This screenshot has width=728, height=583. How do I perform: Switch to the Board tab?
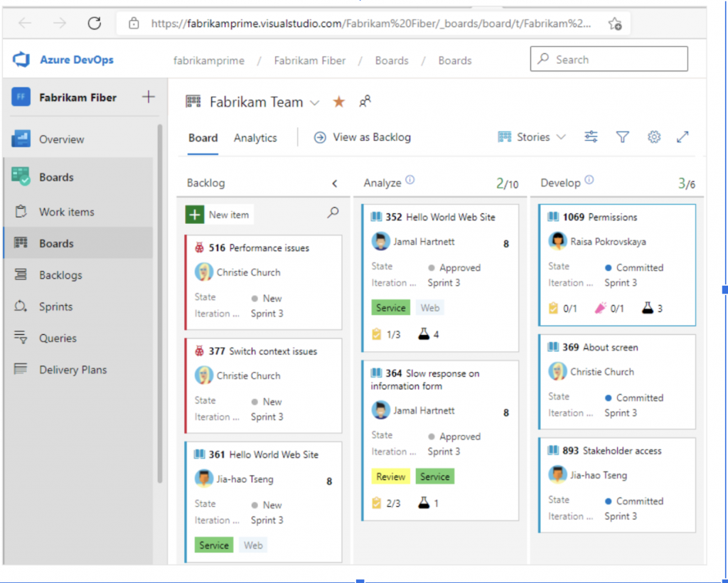[203, 138]
